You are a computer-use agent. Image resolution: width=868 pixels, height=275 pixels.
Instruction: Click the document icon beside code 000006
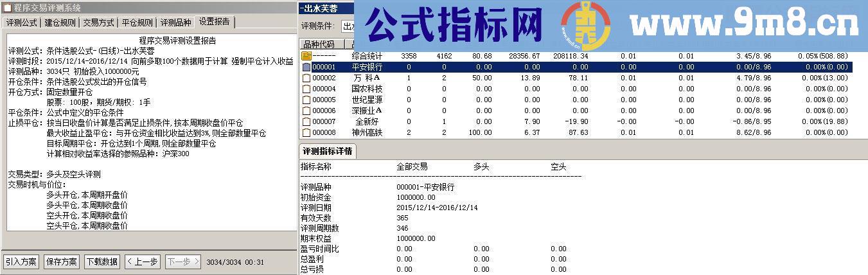click(306, 111)
